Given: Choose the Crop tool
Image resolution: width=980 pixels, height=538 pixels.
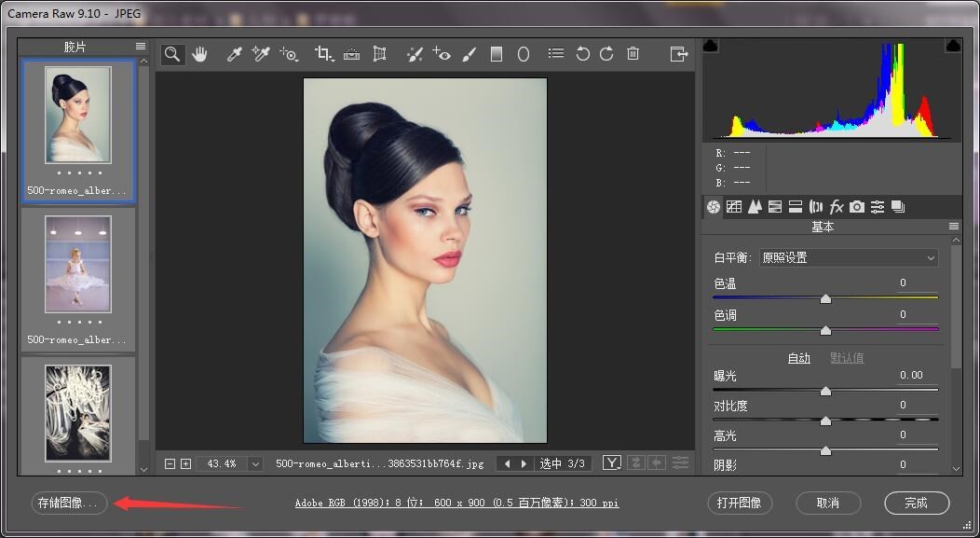Looking at the screenshot, I should (x=323, y=55).
